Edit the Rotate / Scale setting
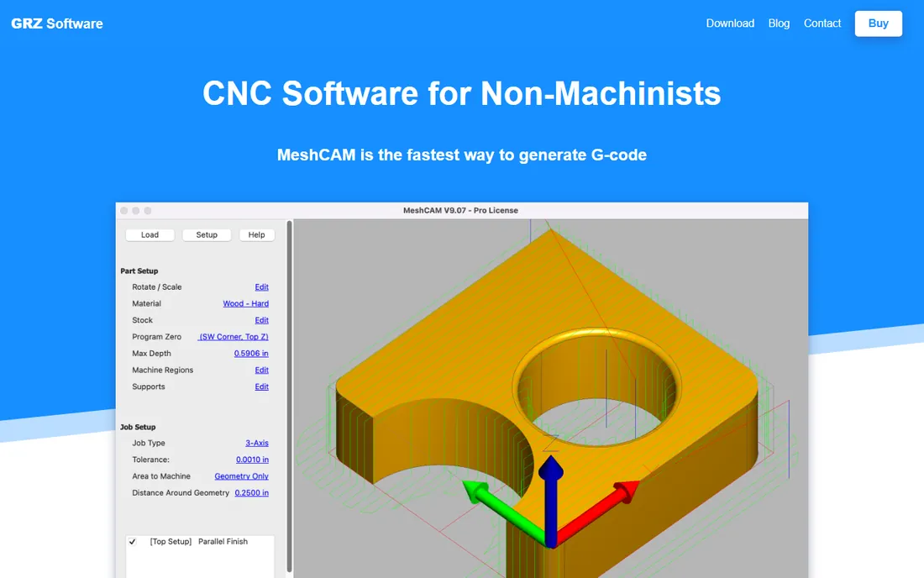This screenshot has width=924, height=578. (x=261, y=287)
